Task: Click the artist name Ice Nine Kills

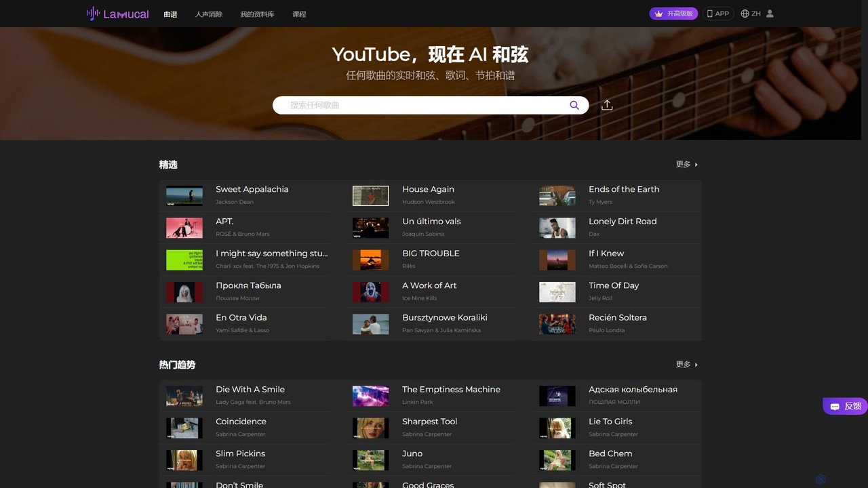Action: tap(420, 298)
